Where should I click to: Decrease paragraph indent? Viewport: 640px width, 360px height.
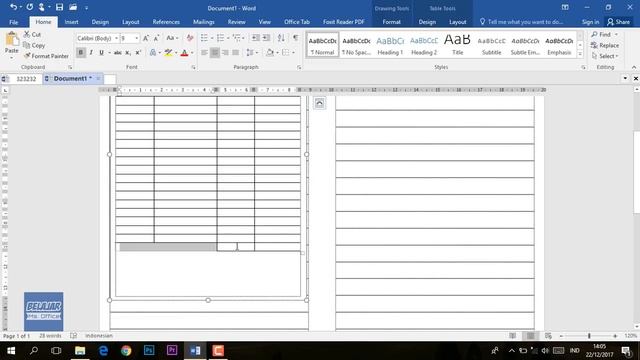pos(256,38)
